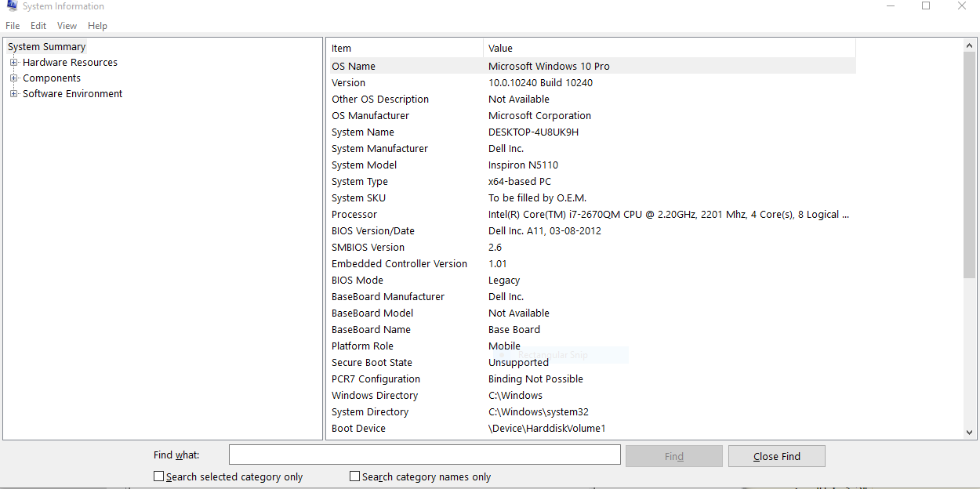980x489 pixels.
Task: Select the Secure Boot State row
Action: pos(591,363)
